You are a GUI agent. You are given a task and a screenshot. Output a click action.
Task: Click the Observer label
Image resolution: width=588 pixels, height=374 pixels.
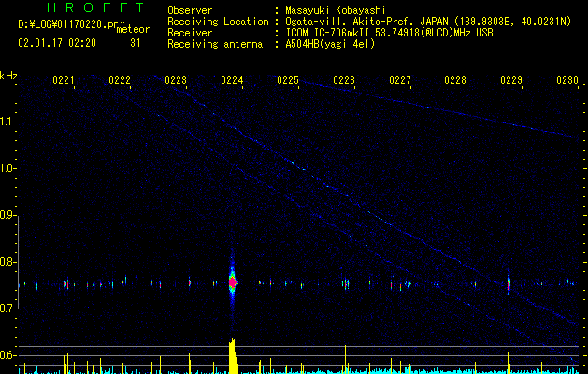click(190, 10)
